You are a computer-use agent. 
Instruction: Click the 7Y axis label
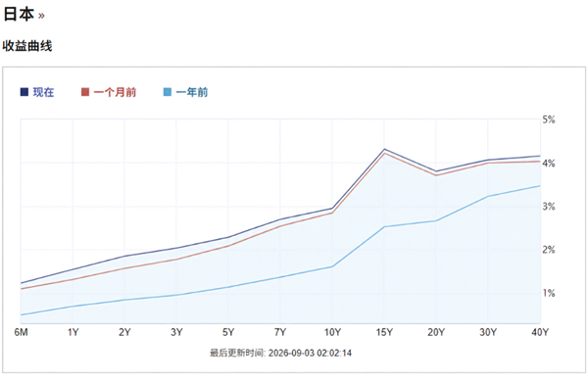click(x=280, y=332)
